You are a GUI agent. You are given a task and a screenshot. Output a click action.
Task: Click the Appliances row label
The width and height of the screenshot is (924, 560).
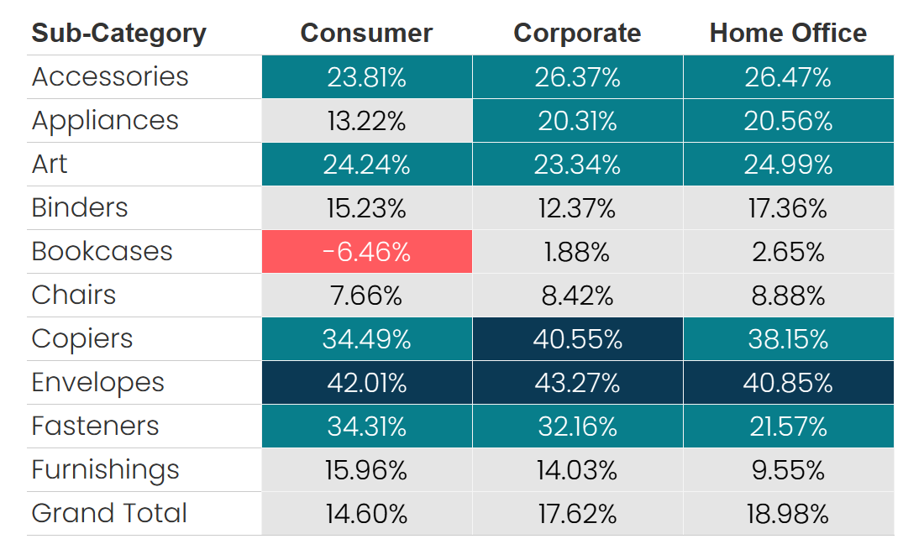coord(105,121)
